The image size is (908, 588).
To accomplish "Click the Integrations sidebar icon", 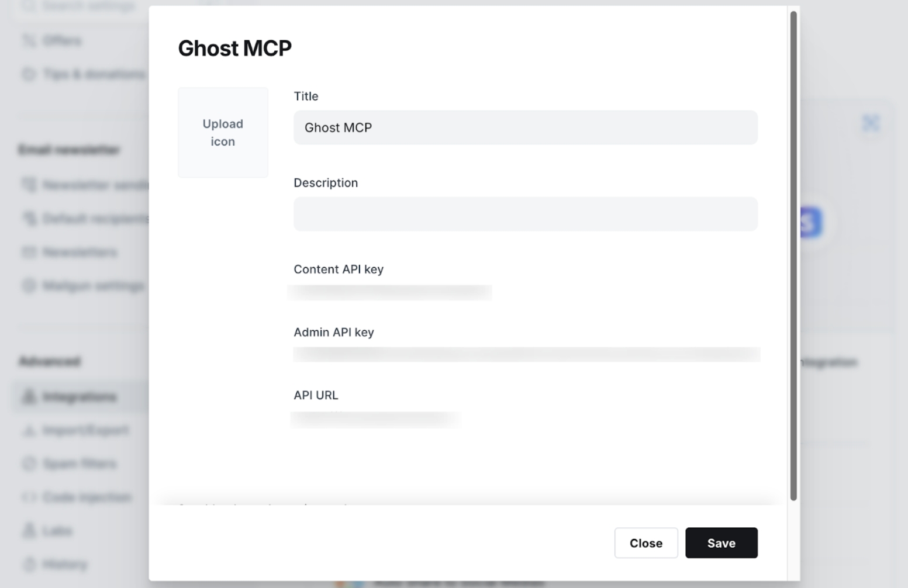I will click(29, 397).
